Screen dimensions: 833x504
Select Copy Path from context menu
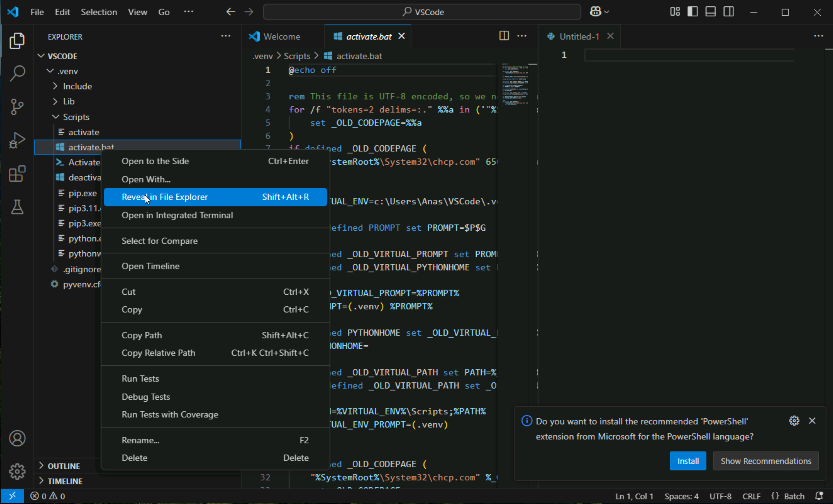click(x=142, y=335)
